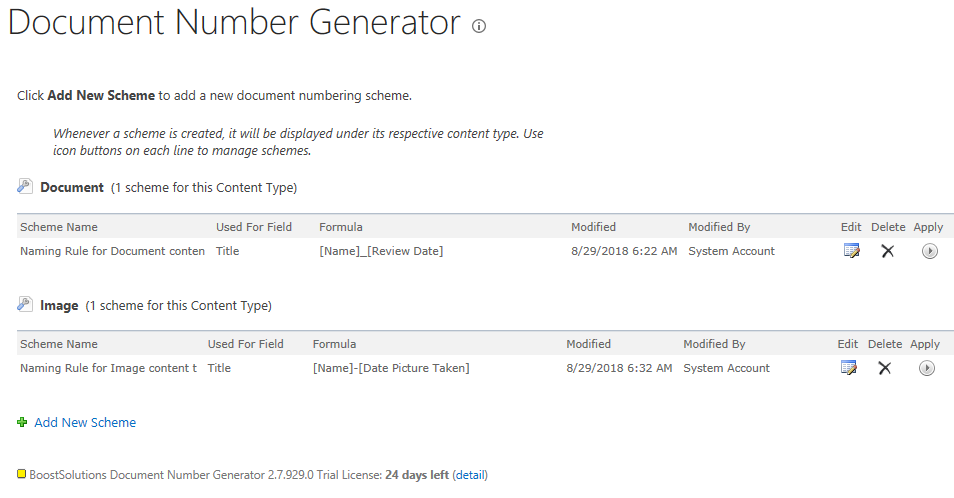The image size is (954, 498).
Task: Click the Document content type wrench icon
Action: click(x=25, y=187)
